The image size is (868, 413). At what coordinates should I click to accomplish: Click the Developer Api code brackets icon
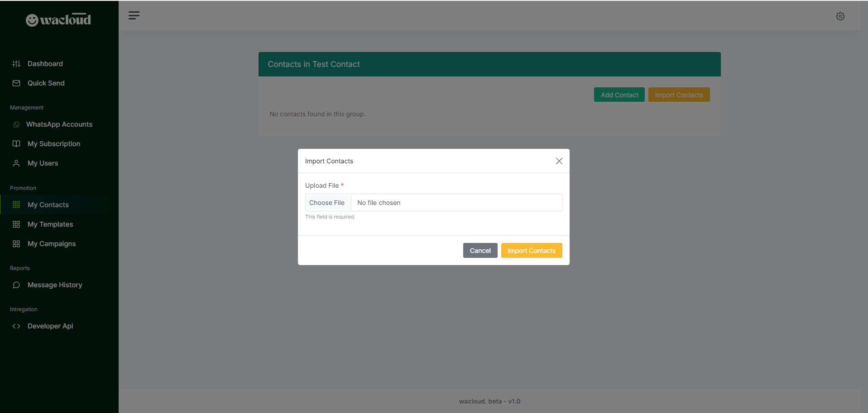[16, 326]
